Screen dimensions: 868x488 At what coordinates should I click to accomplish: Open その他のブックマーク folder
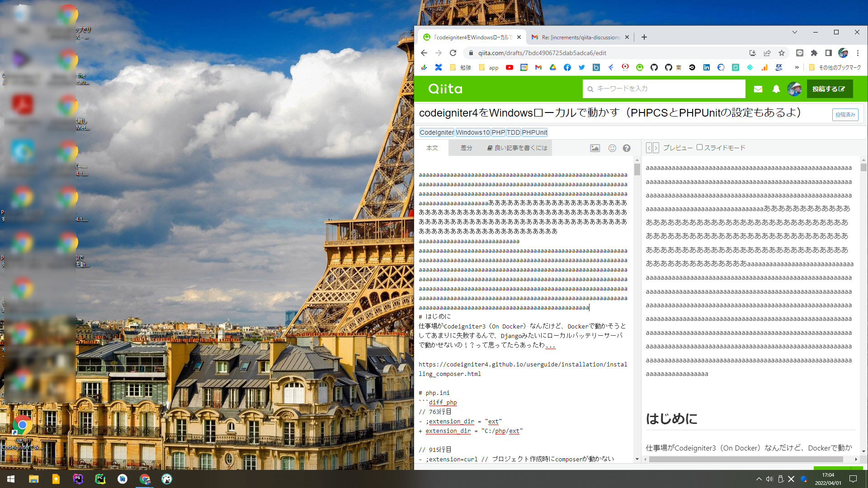[x=835, y=67]
